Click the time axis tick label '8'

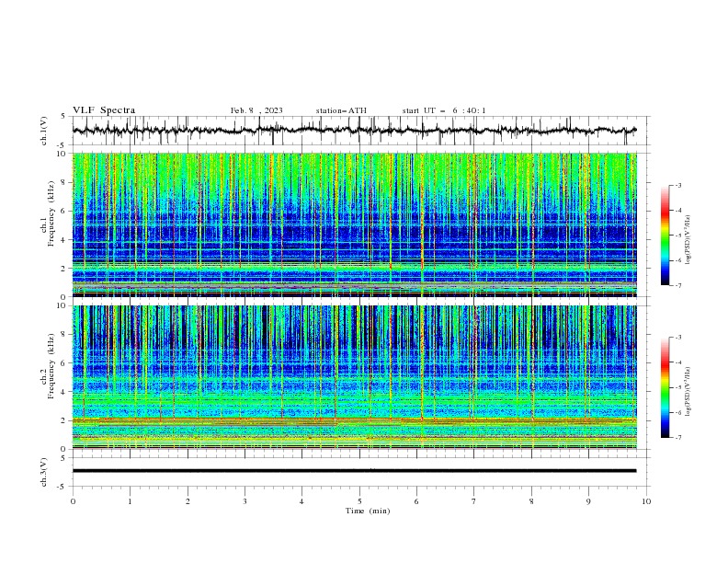point(531,501)
